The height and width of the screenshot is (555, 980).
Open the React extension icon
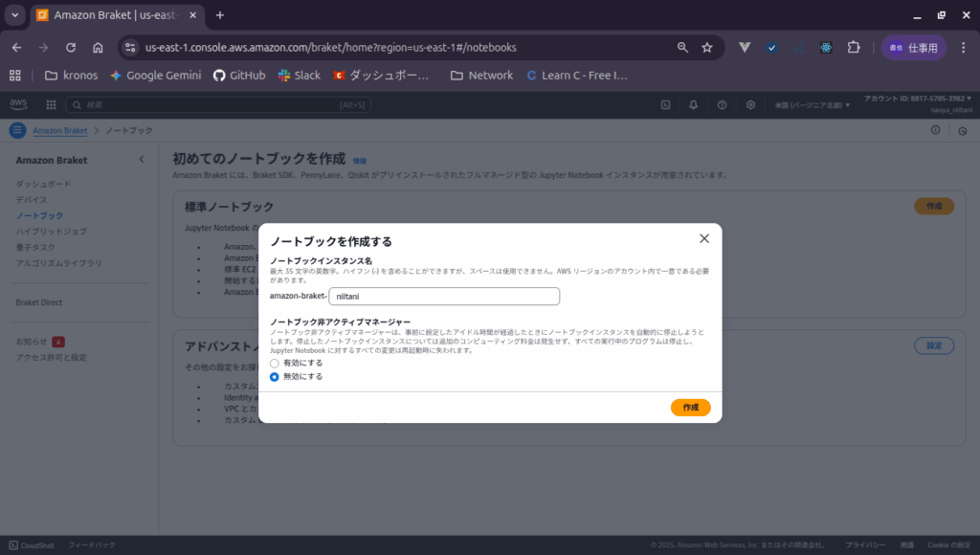pyautogui.click(x=826, y=48)
